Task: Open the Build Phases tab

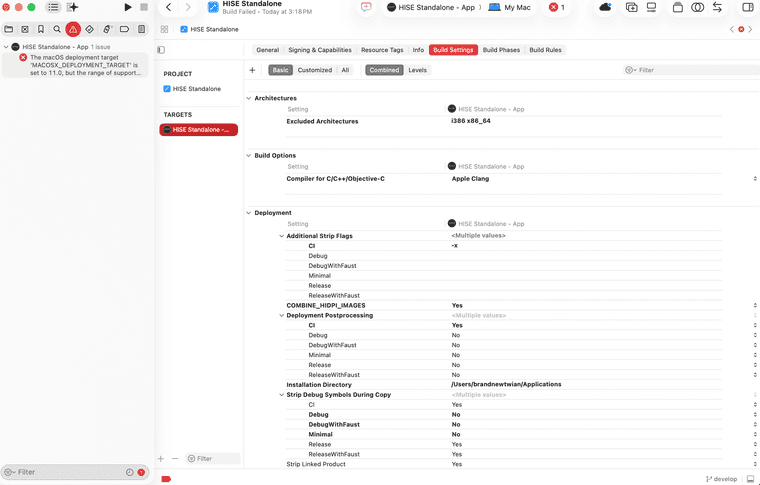Action: [501, 50]
